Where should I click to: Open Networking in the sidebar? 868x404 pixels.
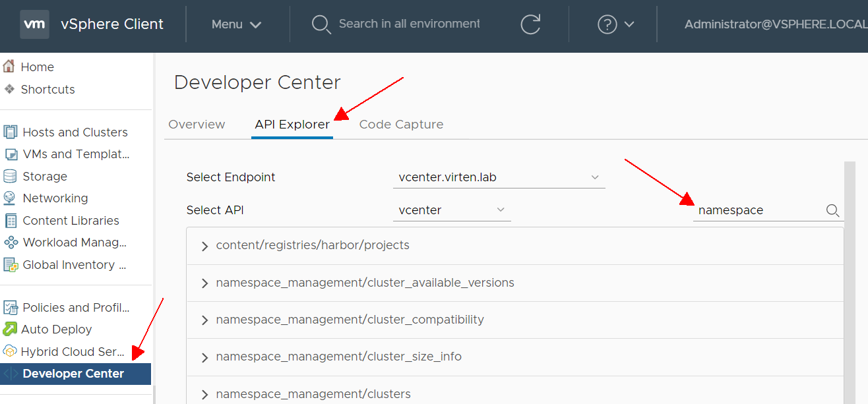coord(55,198)
